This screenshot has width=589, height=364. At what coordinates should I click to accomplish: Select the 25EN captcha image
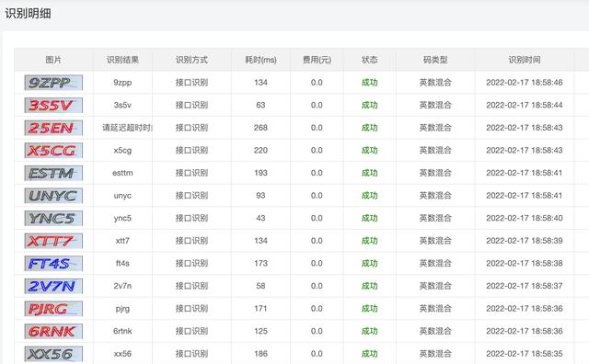pyautogui.click(x=53, y=128)
